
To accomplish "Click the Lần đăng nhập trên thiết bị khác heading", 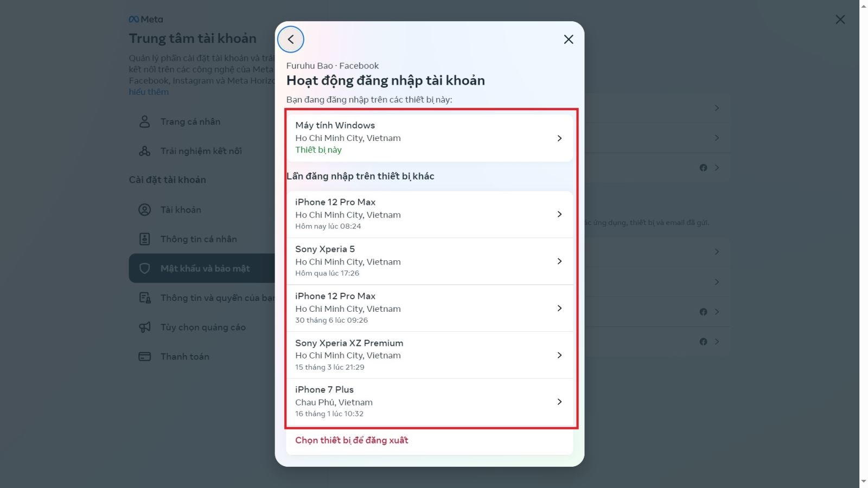I will [360, 176].
